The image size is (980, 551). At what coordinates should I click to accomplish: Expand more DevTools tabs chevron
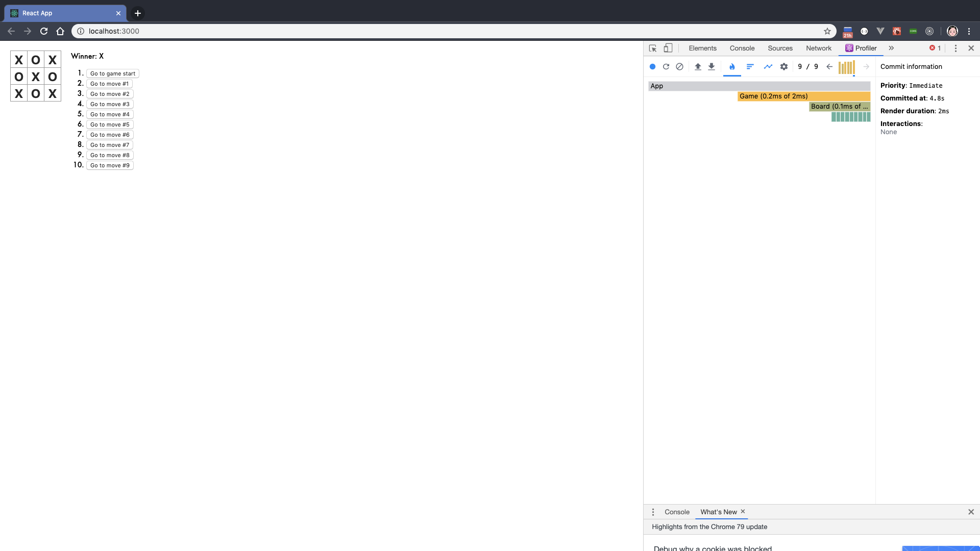tap(891, 48)
